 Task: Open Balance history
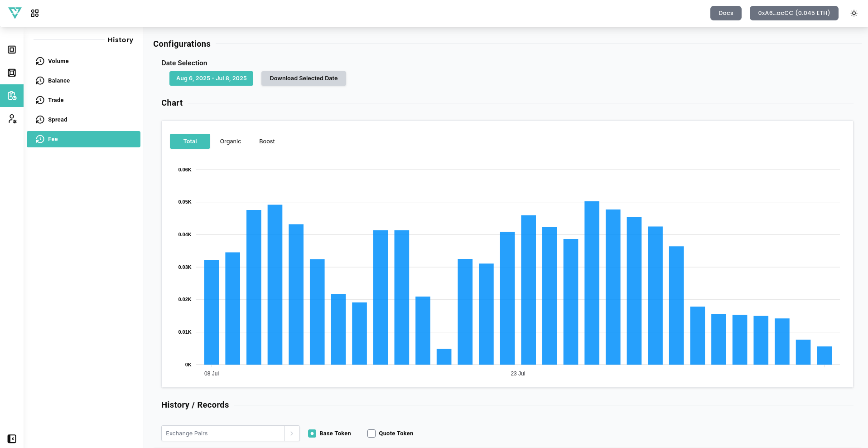click(59, 81)
